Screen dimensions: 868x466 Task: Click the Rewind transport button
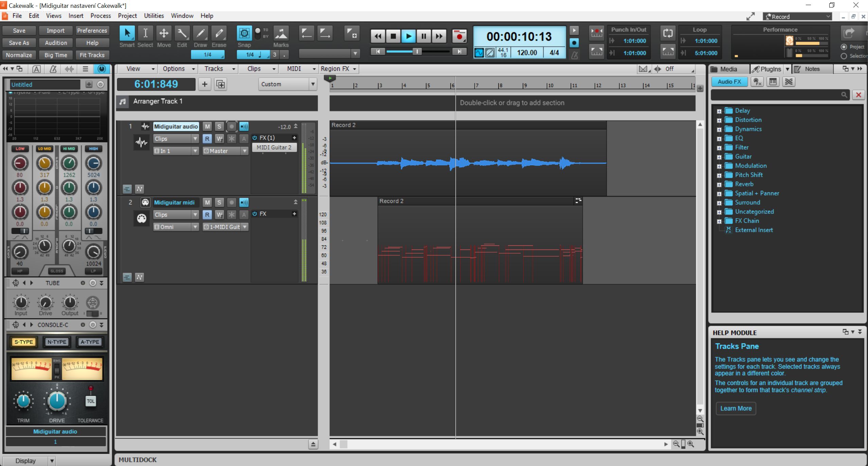click(x=378, y=36)
